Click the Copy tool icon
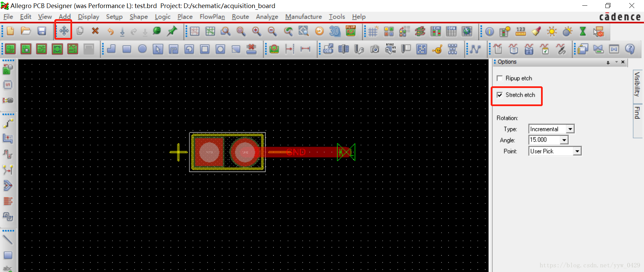644x272 pixels. [80, 31]
